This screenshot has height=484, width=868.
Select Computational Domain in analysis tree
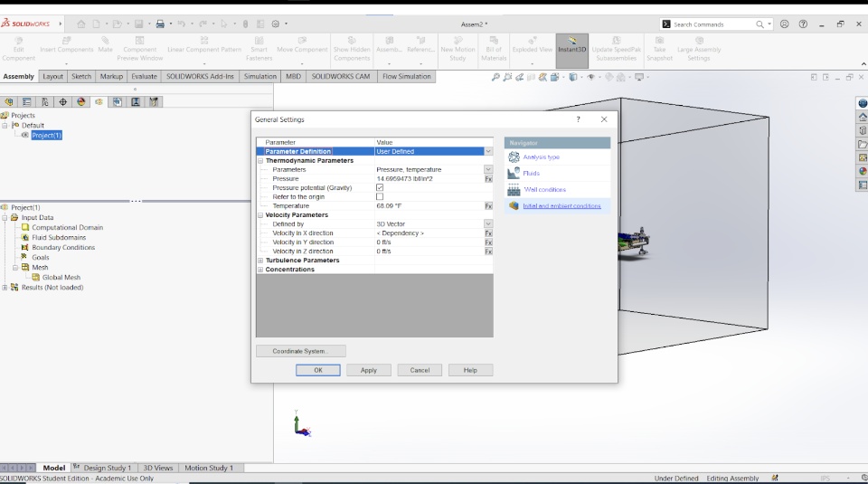(67, 228)
